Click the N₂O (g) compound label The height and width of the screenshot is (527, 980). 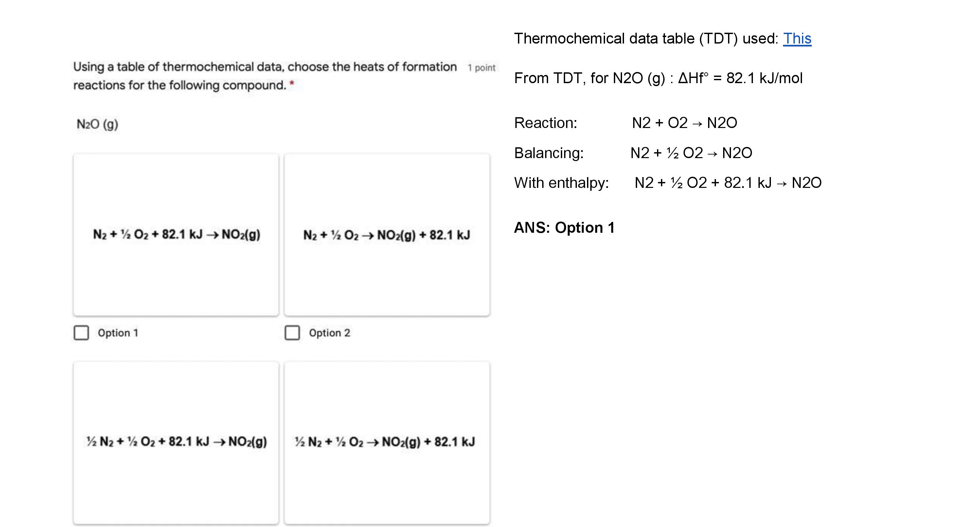[x=98, y=124]
